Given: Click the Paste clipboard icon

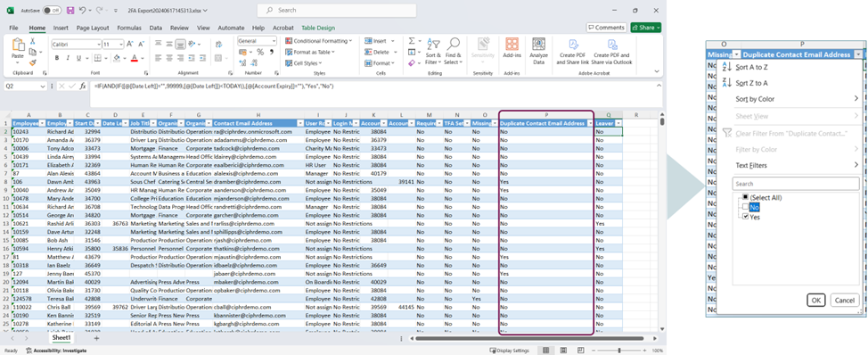Looking at the screenshot, I should coord(18,48).
